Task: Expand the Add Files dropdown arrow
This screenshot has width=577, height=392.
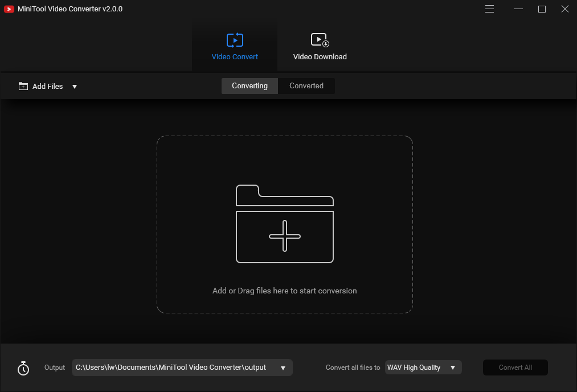Action: coord(74,86)
